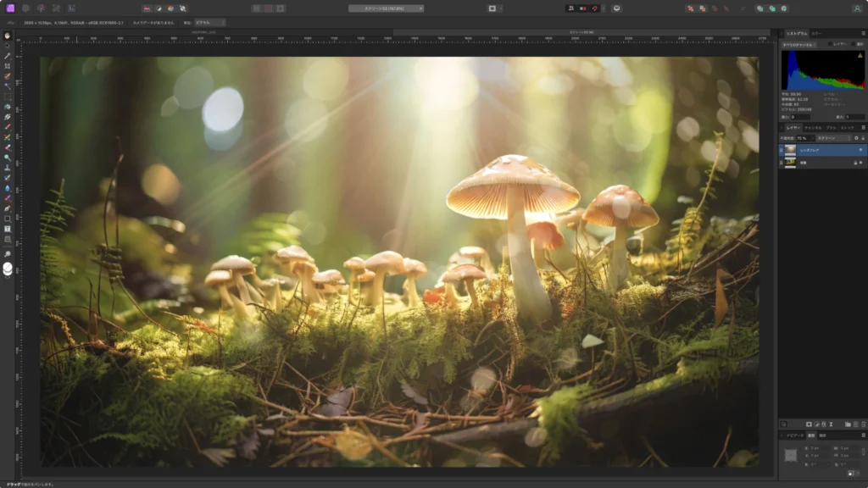Switch to the カラー panel tab
Image resolution: width=868 pixels, height=488 pixels.
(x=816, y=33)
